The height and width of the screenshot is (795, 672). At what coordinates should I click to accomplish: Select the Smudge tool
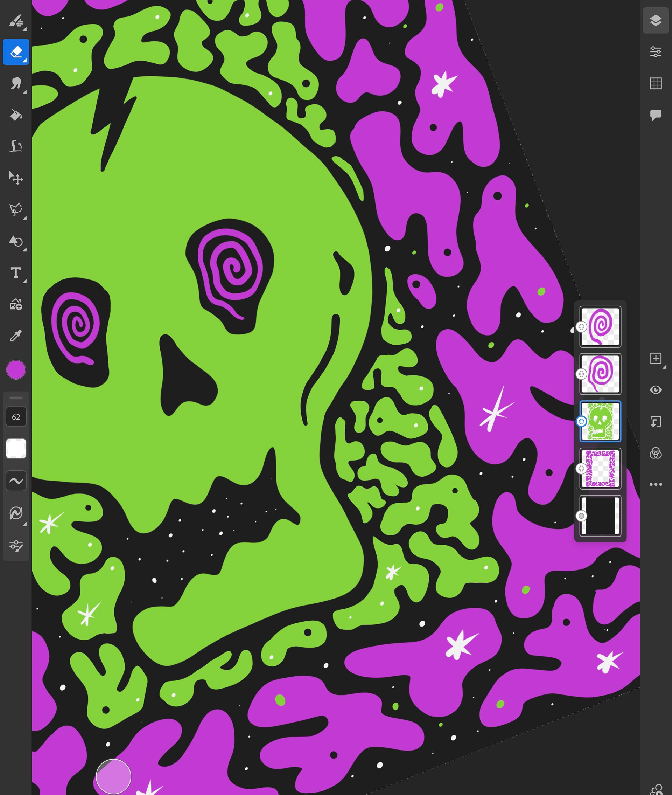click(x=16, y=83)
